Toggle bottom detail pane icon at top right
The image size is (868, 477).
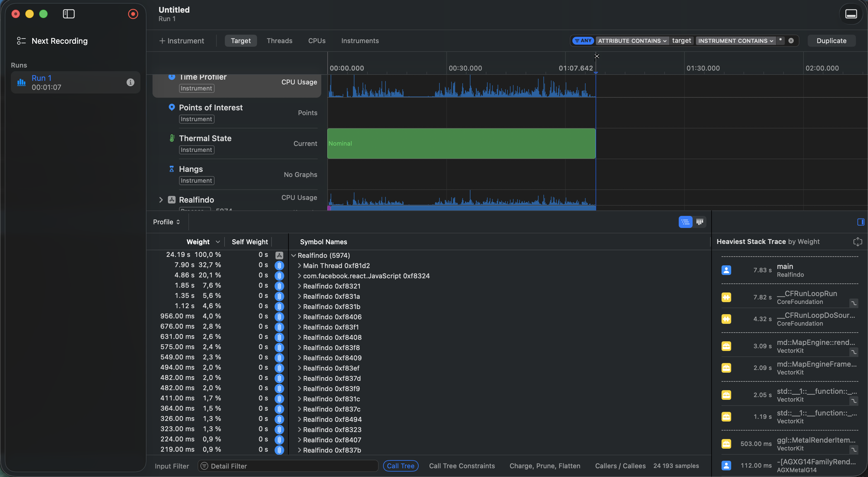click(851, 14)
